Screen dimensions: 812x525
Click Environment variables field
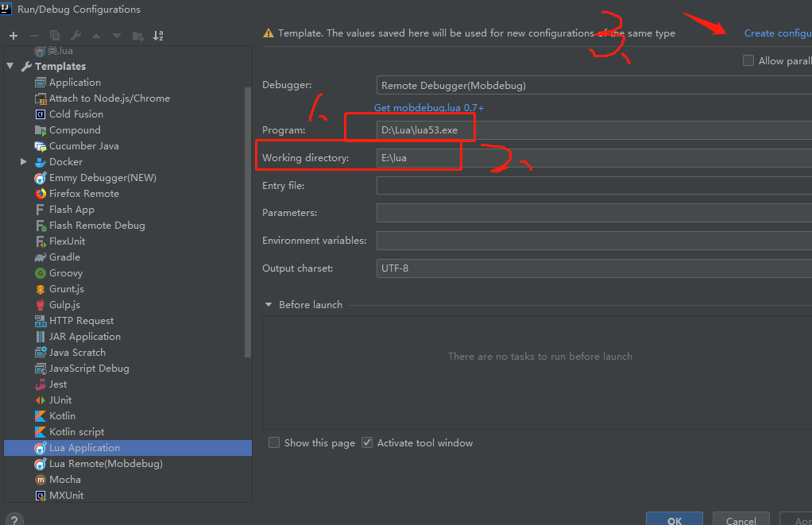tap(594, 241)
